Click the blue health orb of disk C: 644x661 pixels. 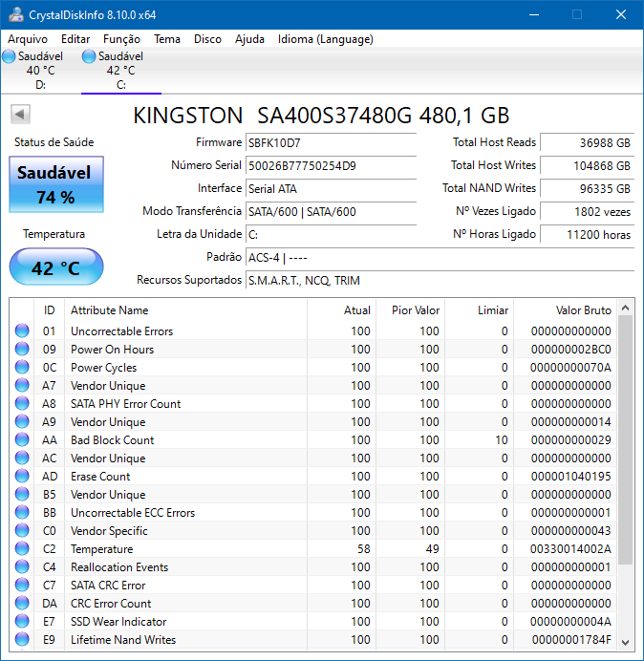point(89,56)
